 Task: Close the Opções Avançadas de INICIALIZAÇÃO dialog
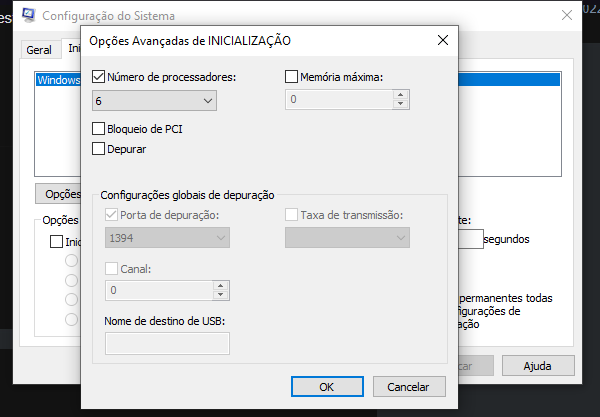[443, 40]
